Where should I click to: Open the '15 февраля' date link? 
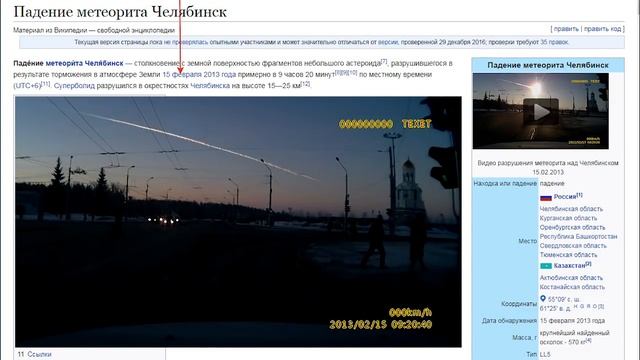182,75
